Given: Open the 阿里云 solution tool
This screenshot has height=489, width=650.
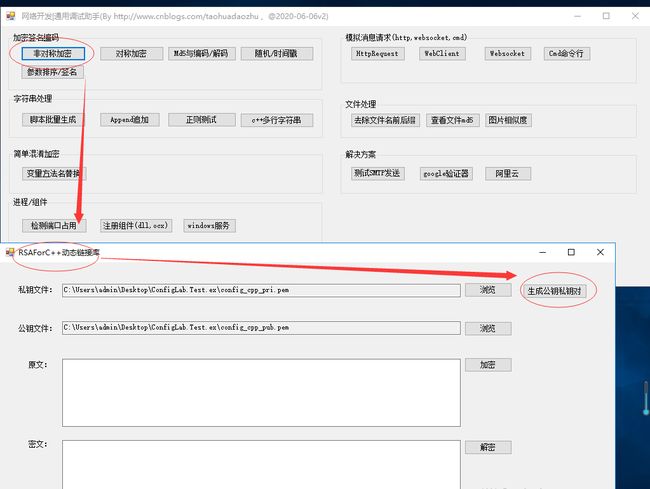Looking at the screenshot, I should [x=508, y=174].
